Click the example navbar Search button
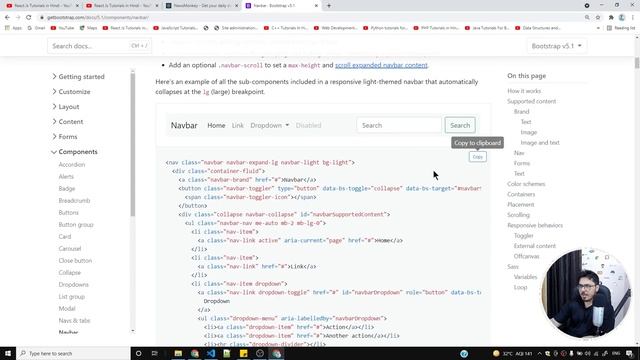This screenshot has height=360, width=640. (x=460, y=125)
